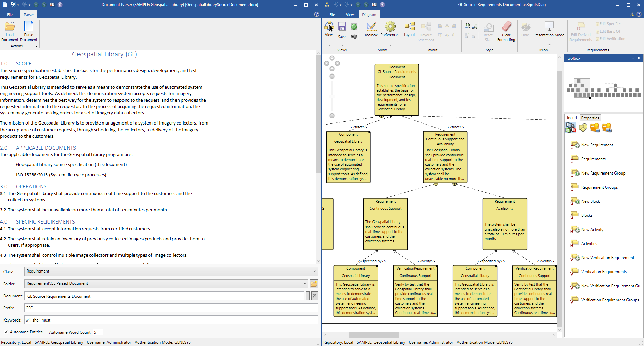Click New Verification Requirement toolbox item
This screenshot has width=644, height=346.
tap(607, 258)
